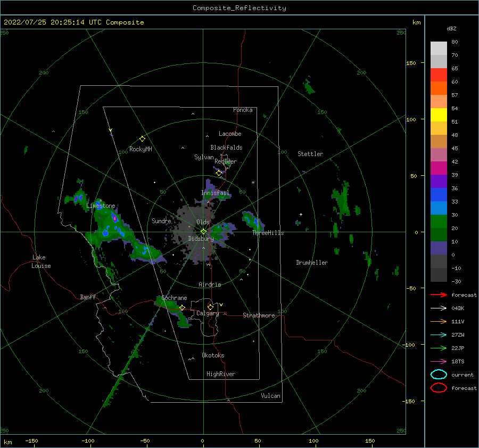This screenshot has width=479, height=448.
Task: Click the magenta 18TS arrow icon
Action: coord(439,362)
